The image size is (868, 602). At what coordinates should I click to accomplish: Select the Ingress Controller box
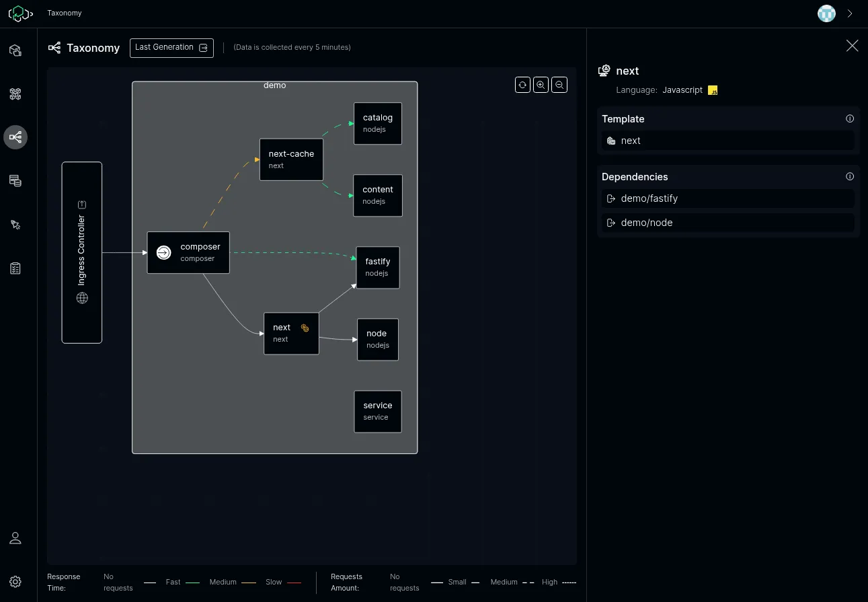coord(82,252)
